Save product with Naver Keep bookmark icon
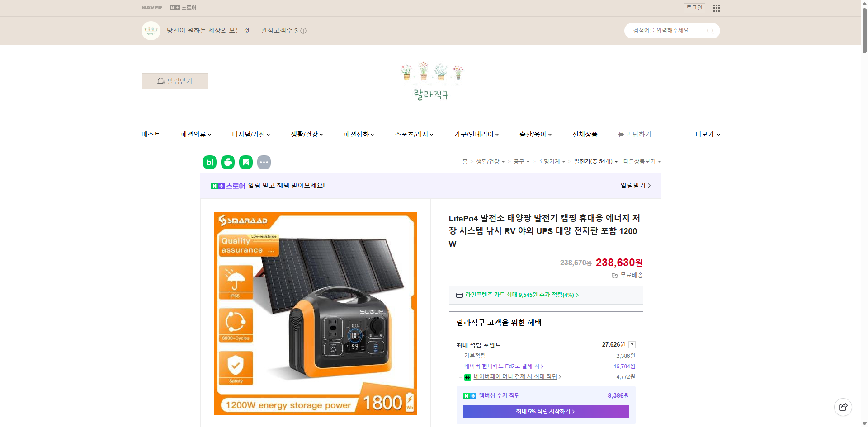Image resolution: width=868 pixels, height=427 pixels. (245, 162)
